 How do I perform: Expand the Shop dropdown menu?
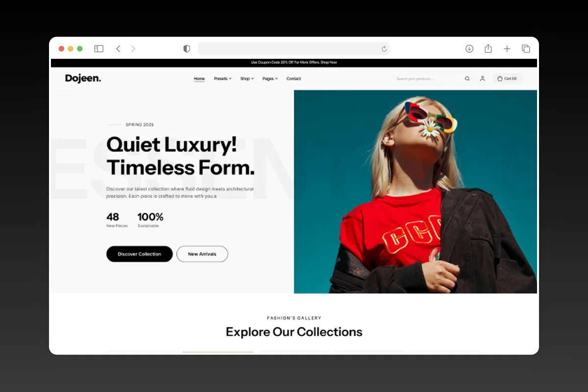pyautogui.click(x=247, y=78)
